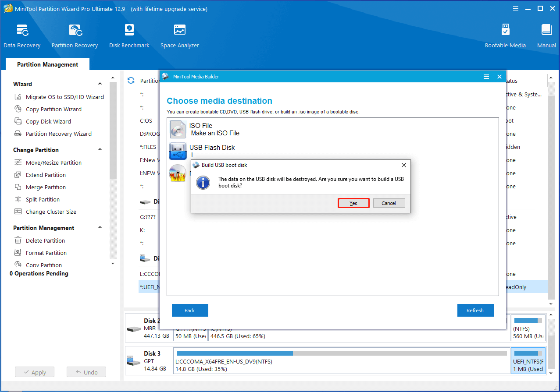Open Space Analyzer
This screenshot has width=560, height=392.
[179, 36]
